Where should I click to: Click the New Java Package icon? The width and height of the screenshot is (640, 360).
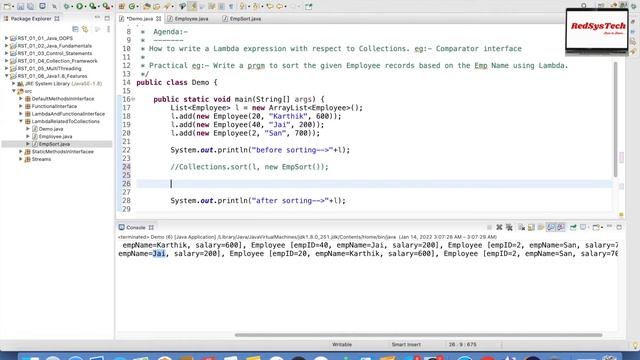(122, 6)
